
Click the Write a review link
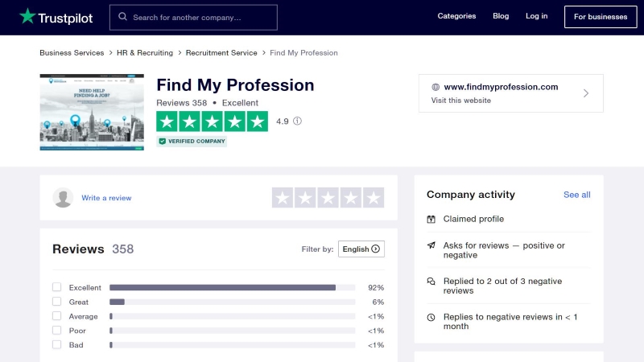click(106, 198)
